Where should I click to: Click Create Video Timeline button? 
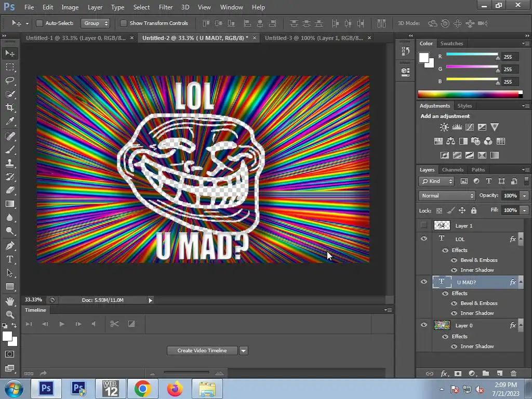click(x=202, y=351)
